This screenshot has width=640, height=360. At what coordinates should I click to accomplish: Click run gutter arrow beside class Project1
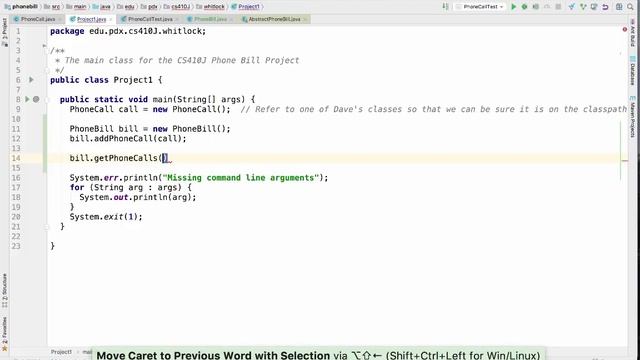coord(31,80)
